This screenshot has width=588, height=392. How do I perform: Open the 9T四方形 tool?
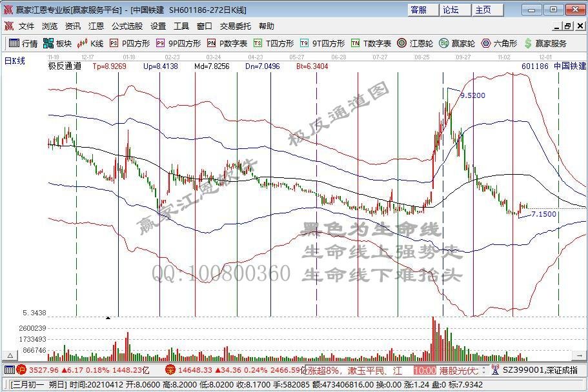[x=322, y=43]
